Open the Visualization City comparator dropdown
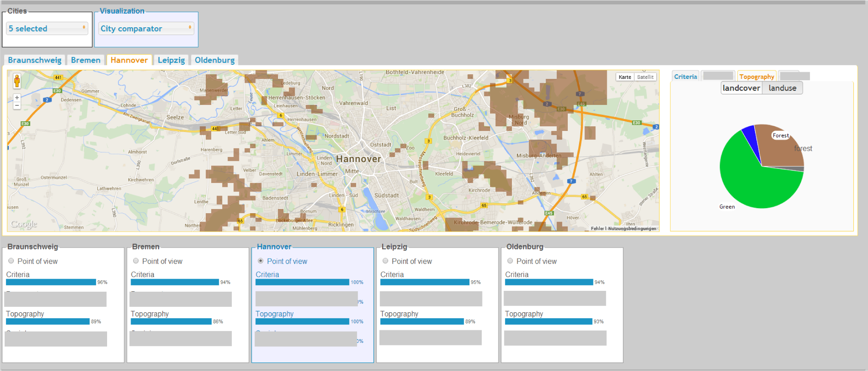This screenshot has height=371, width=868. tap(146, 29)
